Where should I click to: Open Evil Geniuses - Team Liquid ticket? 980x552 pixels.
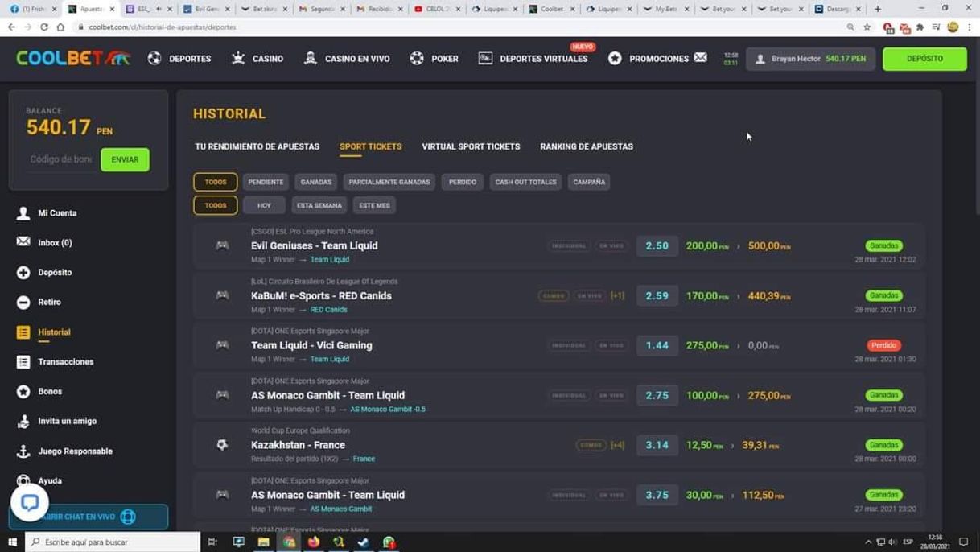pyautogui.click(x=559, y=245)
